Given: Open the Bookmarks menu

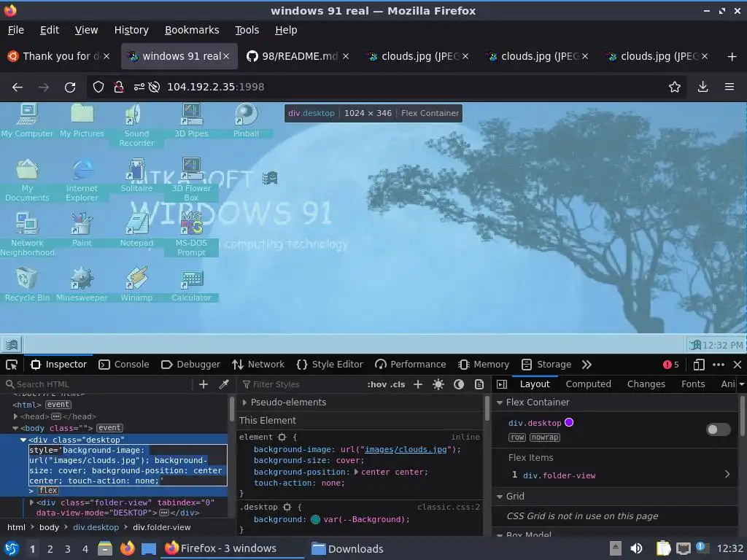Looking at the screenshot, I should click(192, 30).
